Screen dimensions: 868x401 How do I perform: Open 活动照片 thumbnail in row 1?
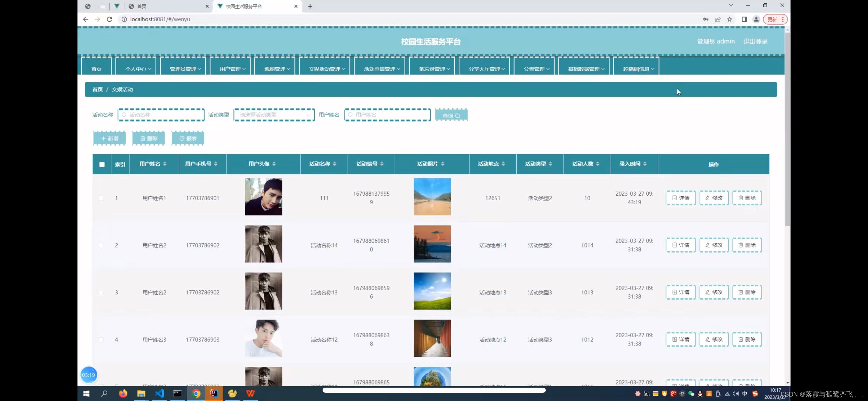point(432,197)
